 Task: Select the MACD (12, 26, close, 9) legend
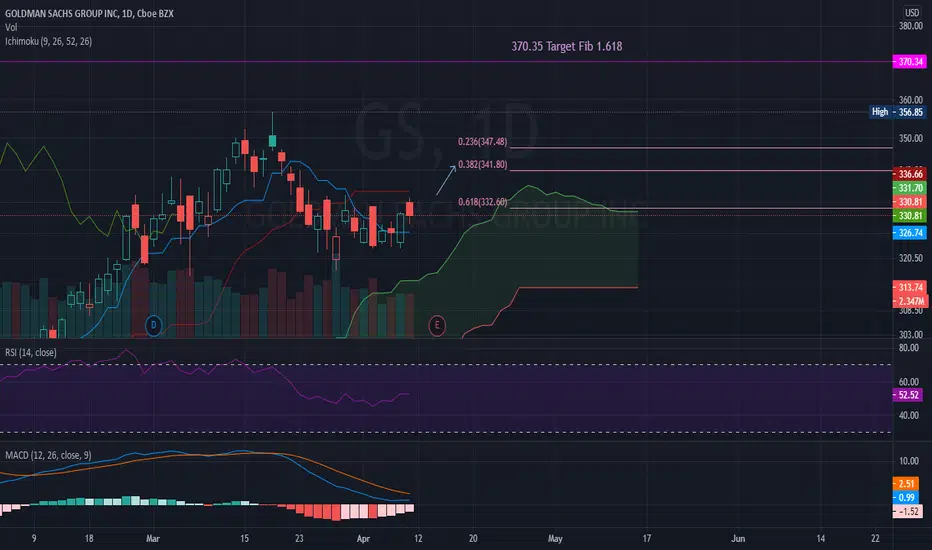pos(48,455)
